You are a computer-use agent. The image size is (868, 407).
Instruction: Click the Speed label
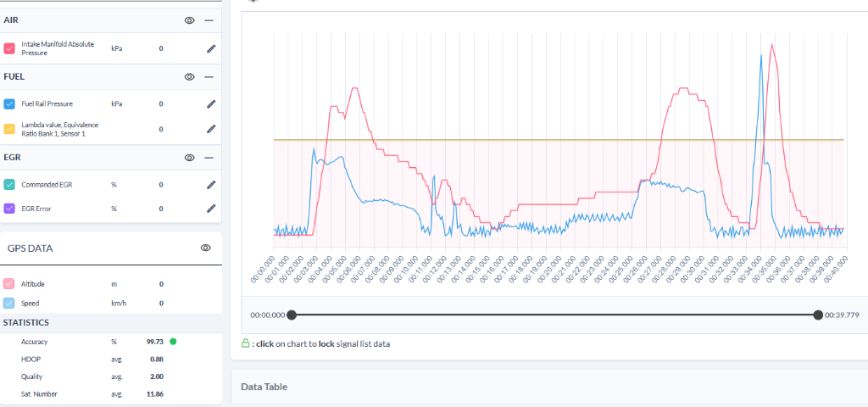click(30, 304)
